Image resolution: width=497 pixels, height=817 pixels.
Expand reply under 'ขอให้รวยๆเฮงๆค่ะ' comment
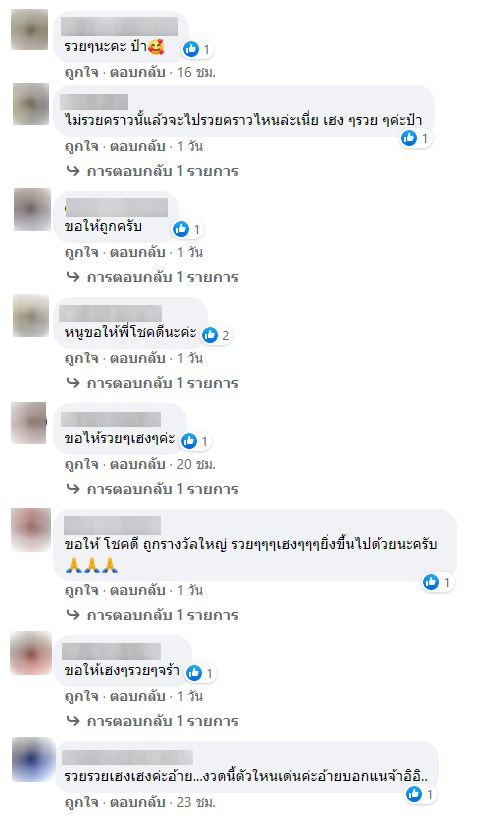pos(152,489)
